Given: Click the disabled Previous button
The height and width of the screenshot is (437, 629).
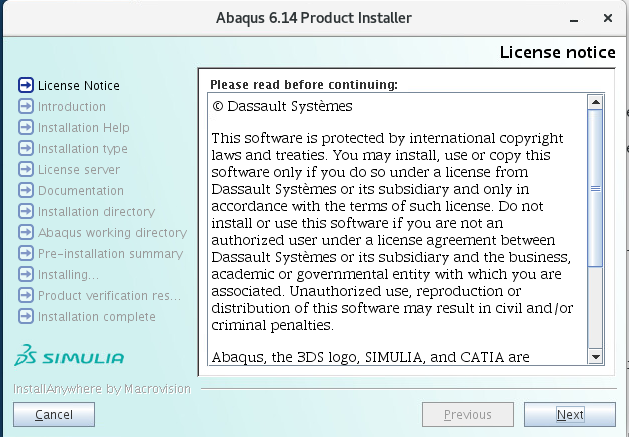Looking at the screenshot, I should click(x=468, y=415).
